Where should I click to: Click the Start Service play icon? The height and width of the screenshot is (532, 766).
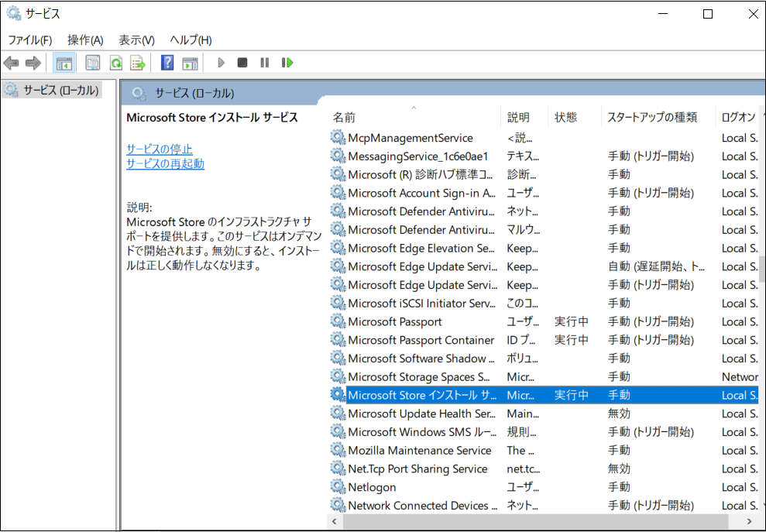coord(221,63)
